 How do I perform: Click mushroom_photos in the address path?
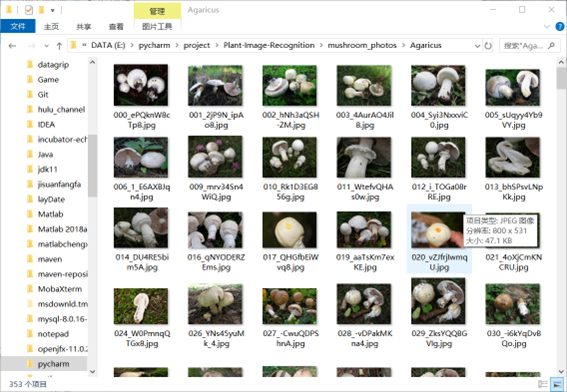tap(362, 45)
